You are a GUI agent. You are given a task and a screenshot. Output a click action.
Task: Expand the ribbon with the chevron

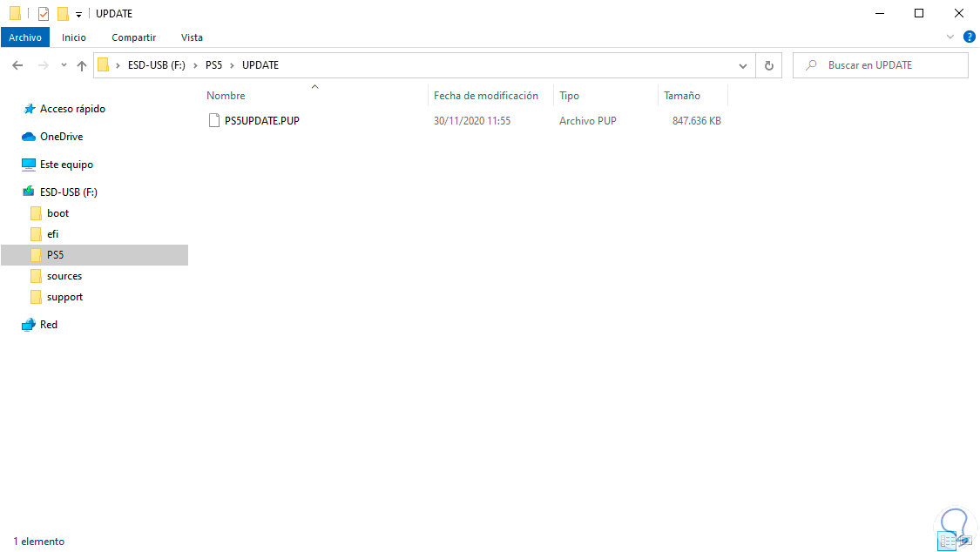[950, 37]
